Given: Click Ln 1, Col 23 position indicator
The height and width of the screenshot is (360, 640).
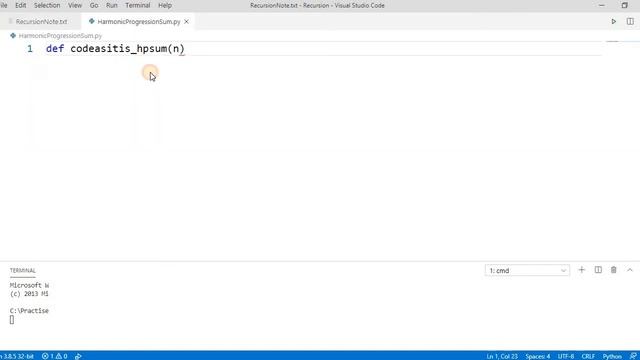Looking at the screenshot, I should [502, 356].
